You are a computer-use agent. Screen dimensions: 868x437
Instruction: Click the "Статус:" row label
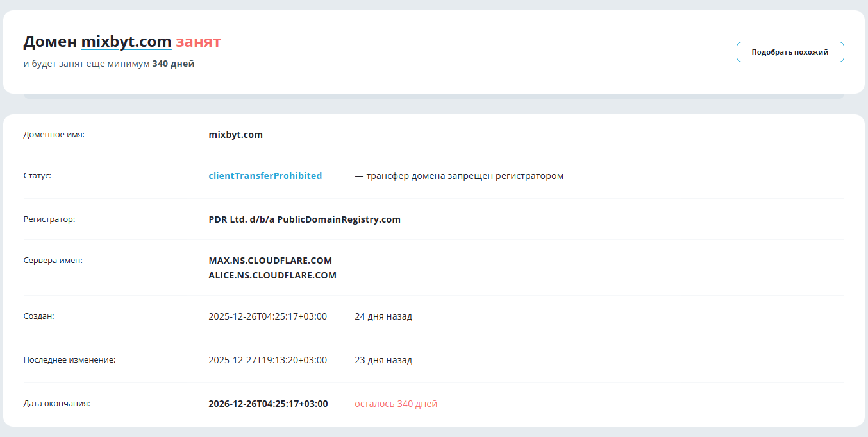coord(37,176)
